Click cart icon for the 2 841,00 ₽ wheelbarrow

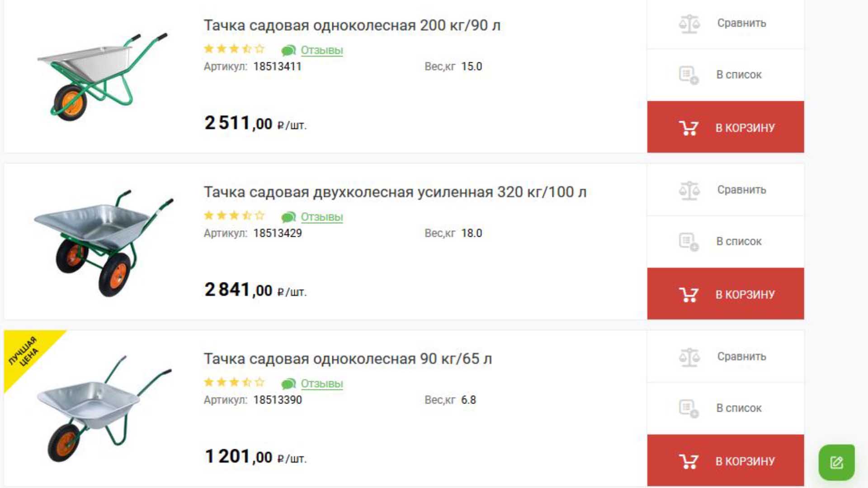point(689,295)
